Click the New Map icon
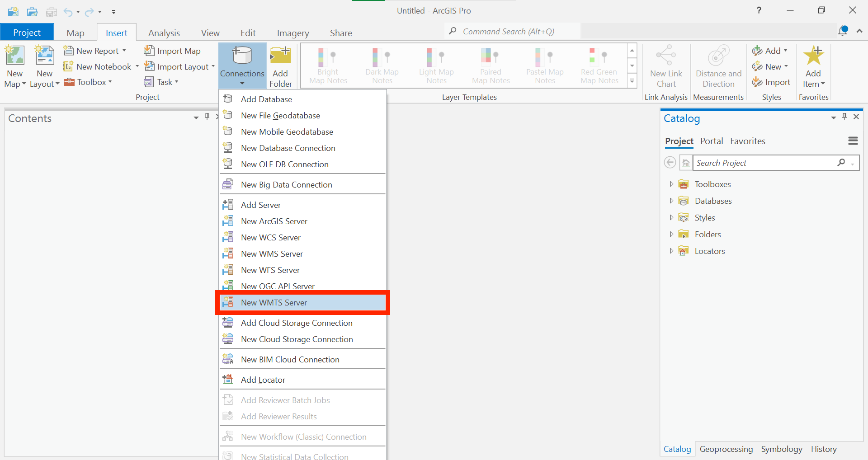868x460 pixels. tap(15, 56)
